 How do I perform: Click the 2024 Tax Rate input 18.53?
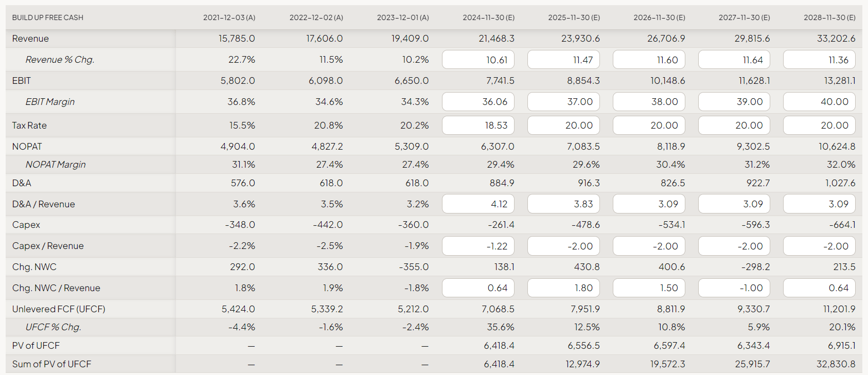point(478,126)
